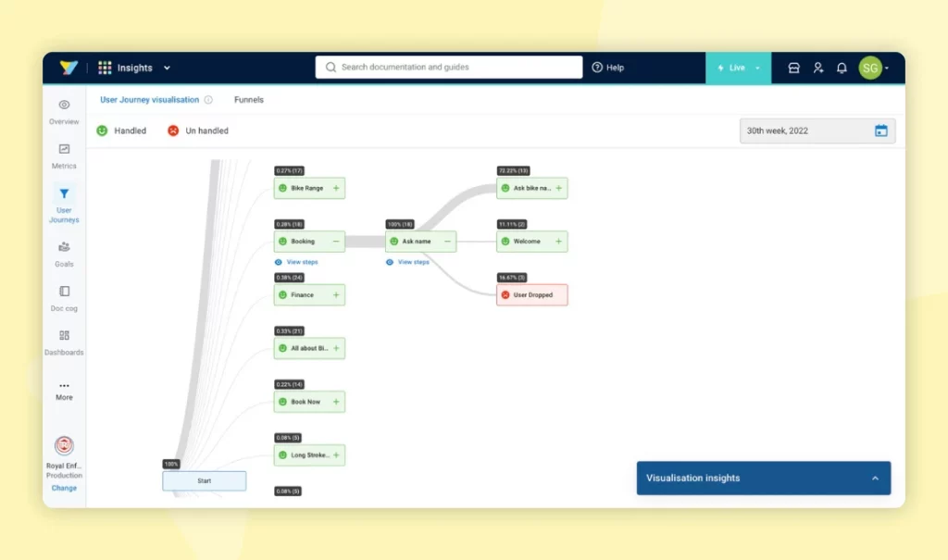
Task: Switch to the Funnels tab
Action: [x=249, y=100]
